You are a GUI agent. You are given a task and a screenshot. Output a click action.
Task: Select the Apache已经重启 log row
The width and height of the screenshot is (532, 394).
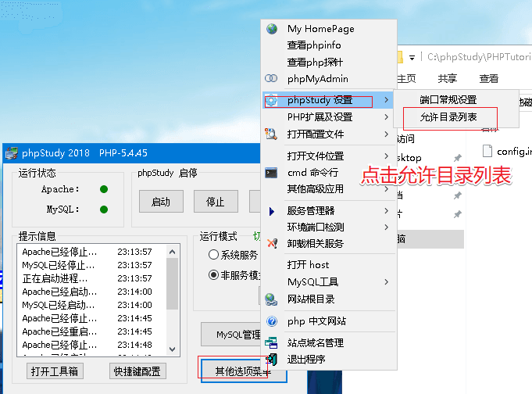tap(87, 331)
